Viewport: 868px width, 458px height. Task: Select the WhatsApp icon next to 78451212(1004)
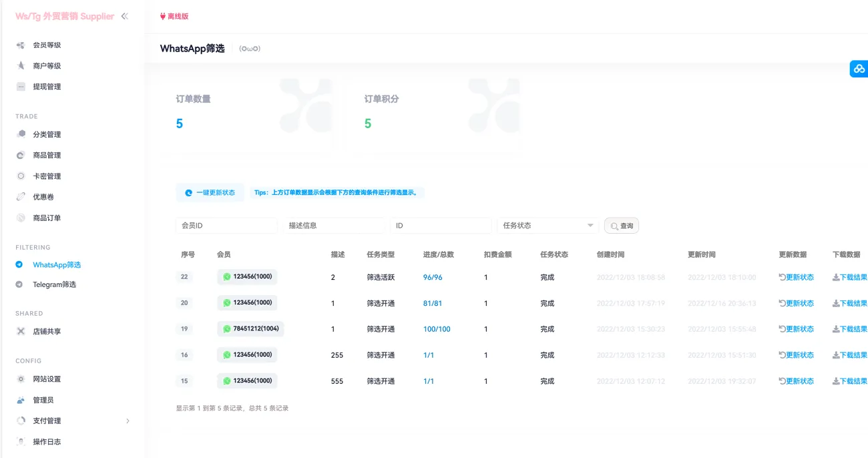[x=226, y=328]
